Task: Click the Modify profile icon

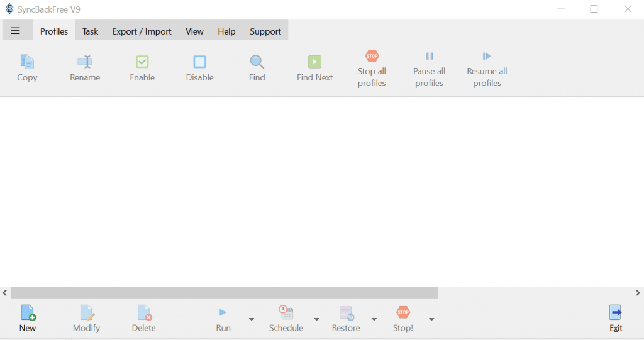Action: (x=87, y=313)
